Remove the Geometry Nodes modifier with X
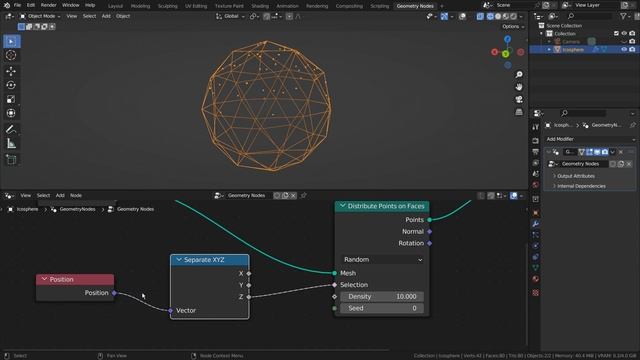Viewport: 640px width, 360px height. point(621,152)
